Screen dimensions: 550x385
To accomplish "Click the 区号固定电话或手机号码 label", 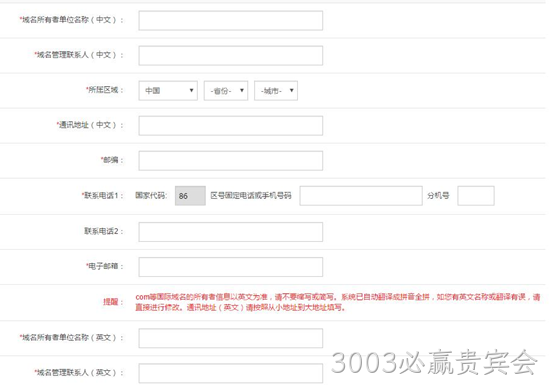I will [x=251, y=195].
